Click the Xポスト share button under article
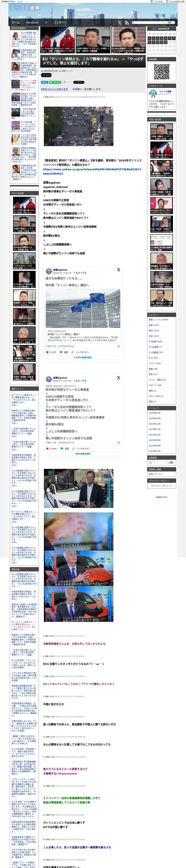 79,82
